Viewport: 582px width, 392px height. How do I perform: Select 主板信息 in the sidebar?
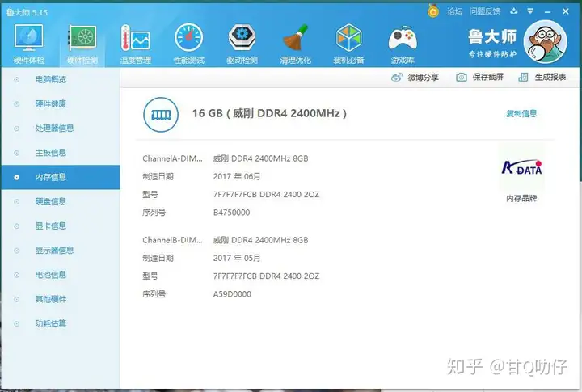[61, 153]
